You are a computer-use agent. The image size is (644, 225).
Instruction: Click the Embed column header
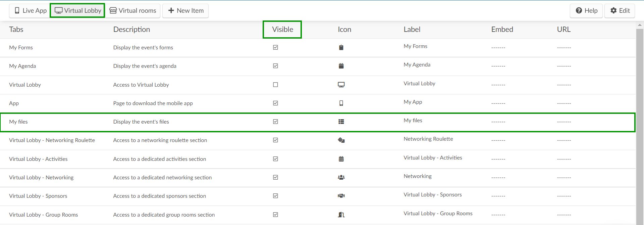502,30
